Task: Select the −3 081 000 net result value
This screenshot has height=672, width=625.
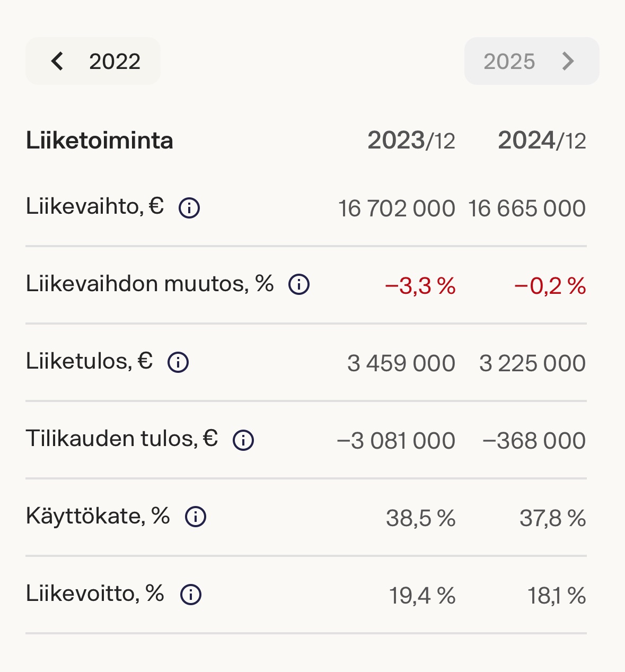Action: pos(396,441)
